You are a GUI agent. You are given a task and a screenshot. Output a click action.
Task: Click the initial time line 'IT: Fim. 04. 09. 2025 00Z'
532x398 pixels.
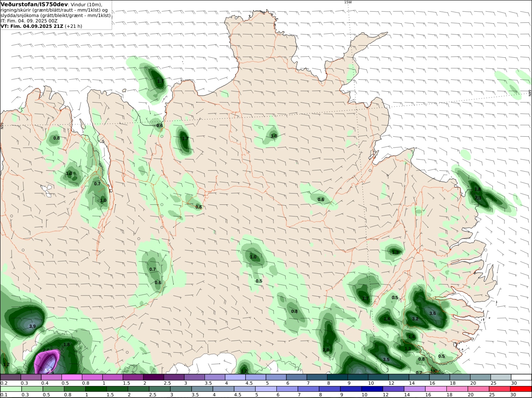click(29, 21)
